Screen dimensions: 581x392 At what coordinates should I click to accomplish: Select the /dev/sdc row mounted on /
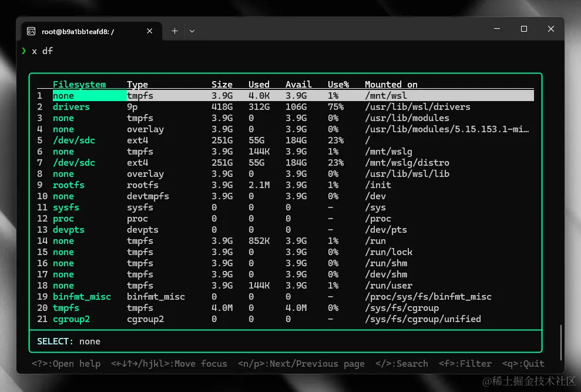[x=286, y=140]
